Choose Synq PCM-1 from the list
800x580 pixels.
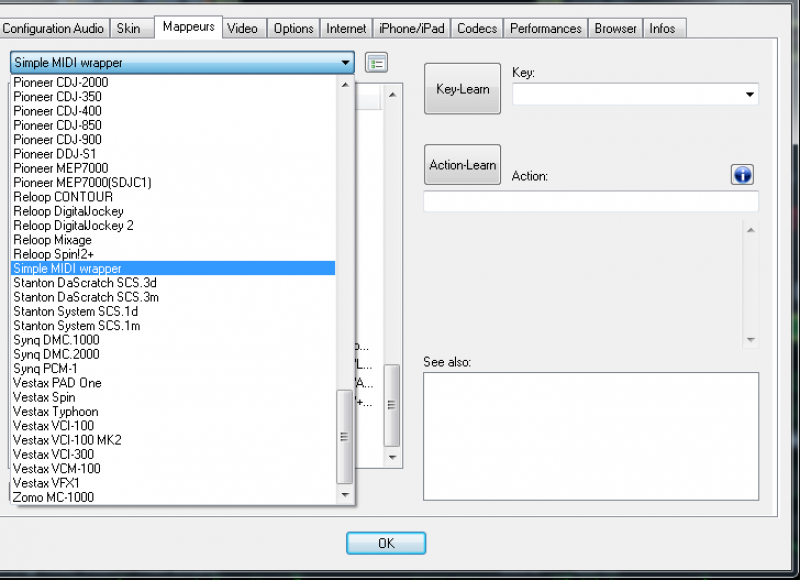pyautogui.click(x=173, y=368)
